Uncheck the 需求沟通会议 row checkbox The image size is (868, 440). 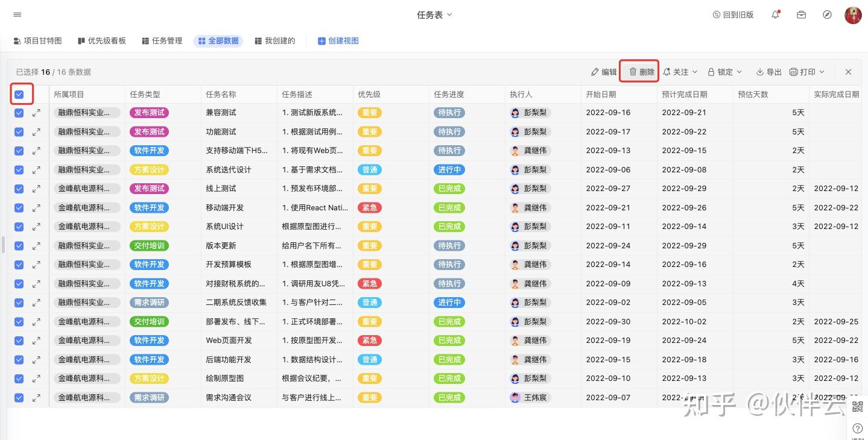pyautogui.click(x=19, y=397)
